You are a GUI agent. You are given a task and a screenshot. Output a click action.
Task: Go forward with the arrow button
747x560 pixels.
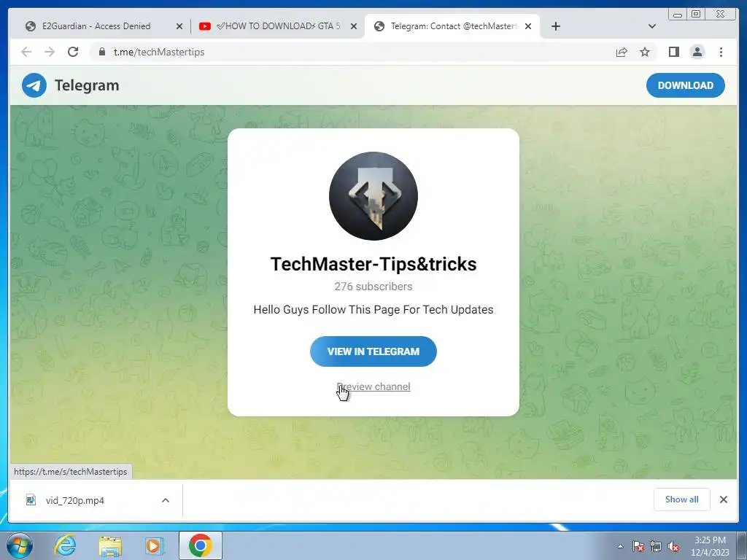(50, 52)
